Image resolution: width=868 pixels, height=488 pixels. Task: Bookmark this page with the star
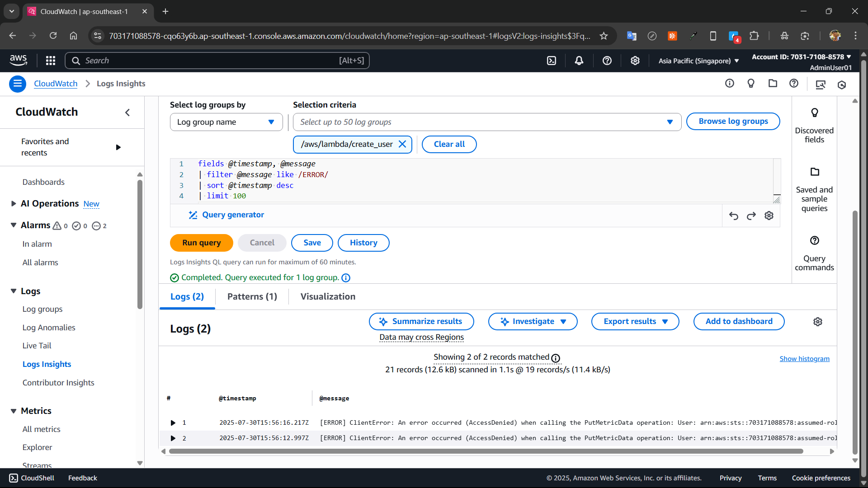[604, 36]
